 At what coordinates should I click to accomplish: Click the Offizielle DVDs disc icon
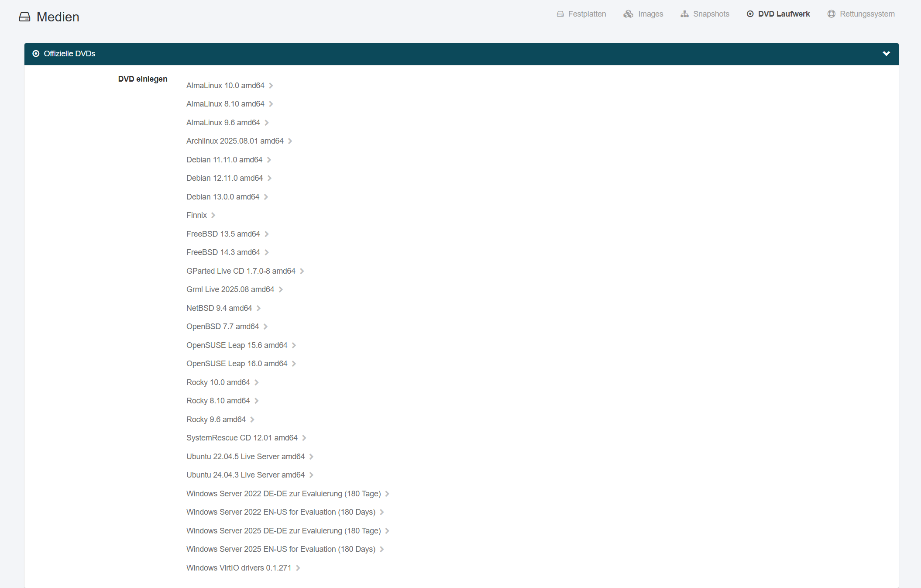pos(36,54)
